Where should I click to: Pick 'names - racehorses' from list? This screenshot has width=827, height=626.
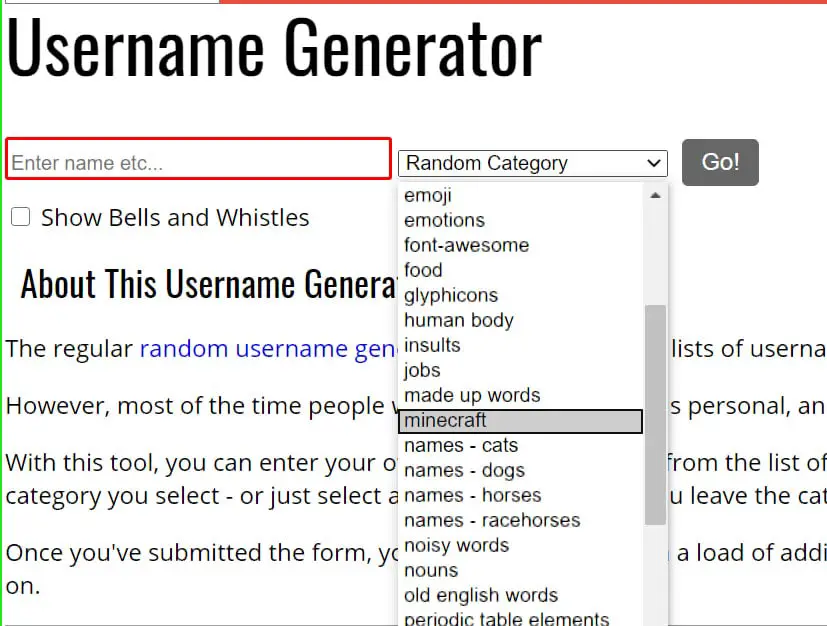coord(521,521)
